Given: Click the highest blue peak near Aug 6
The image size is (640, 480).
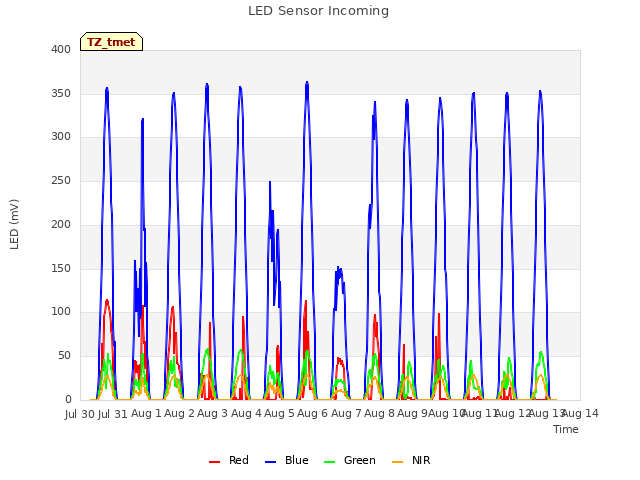Looking at the screenshot, I should tap(307, 83).
